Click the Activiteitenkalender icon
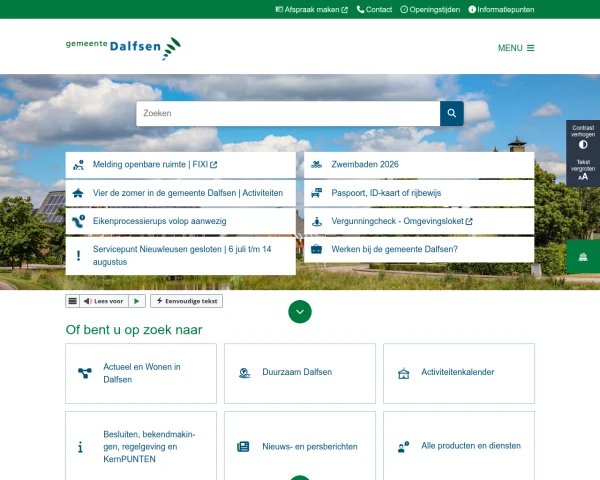This screenshot has height=480, width=600. (403, 373)
